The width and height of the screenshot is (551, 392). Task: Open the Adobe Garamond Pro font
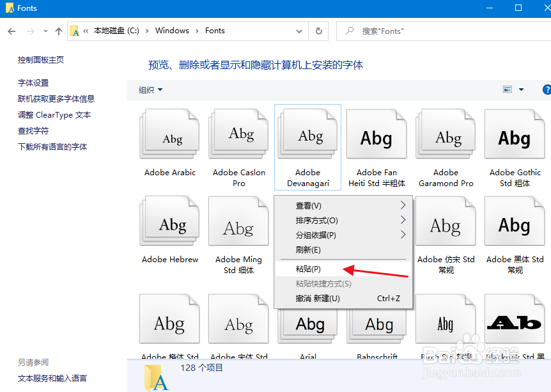click(446, 134)
